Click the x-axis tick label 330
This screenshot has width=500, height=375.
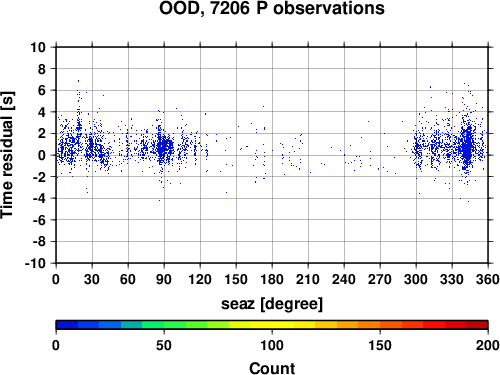(452, 279)
